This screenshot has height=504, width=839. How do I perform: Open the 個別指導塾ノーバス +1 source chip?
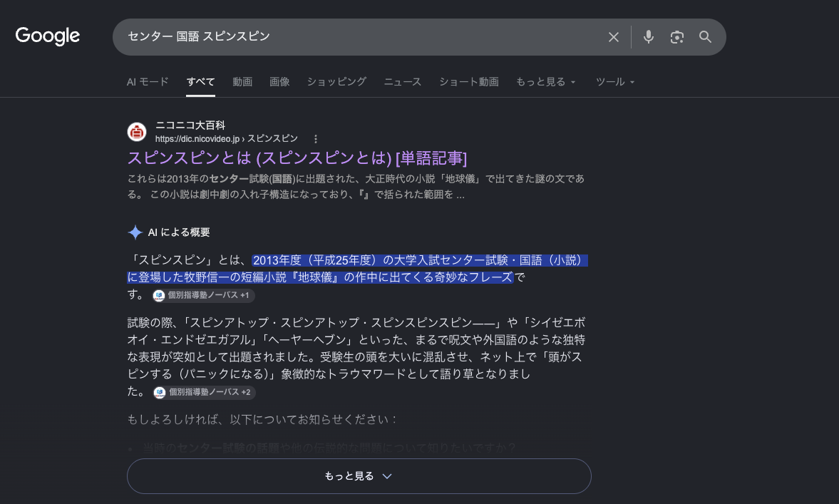pos(203,295)
